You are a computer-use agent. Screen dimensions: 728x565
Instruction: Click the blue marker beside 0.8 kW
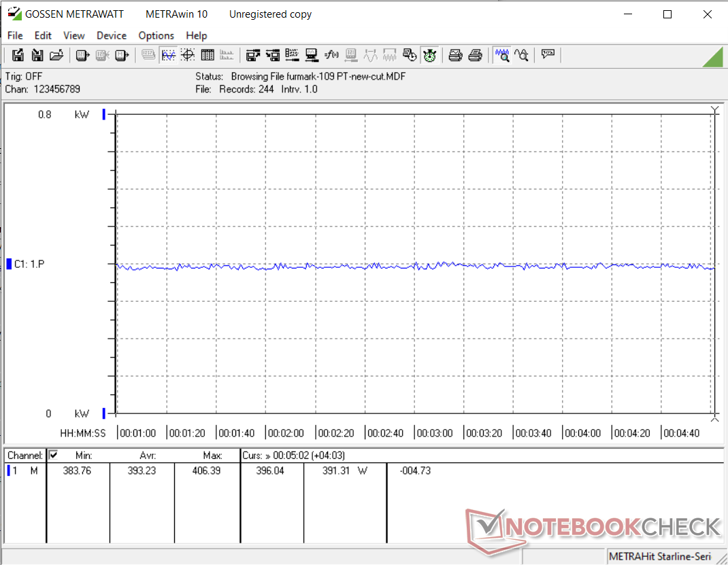pos(104,115)
